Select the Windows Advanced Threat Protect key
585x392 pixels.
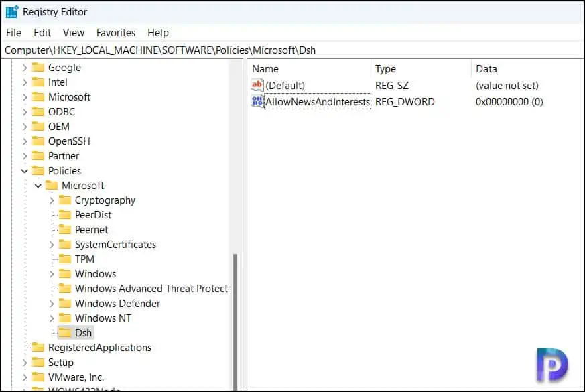click(x=151, y=289)
